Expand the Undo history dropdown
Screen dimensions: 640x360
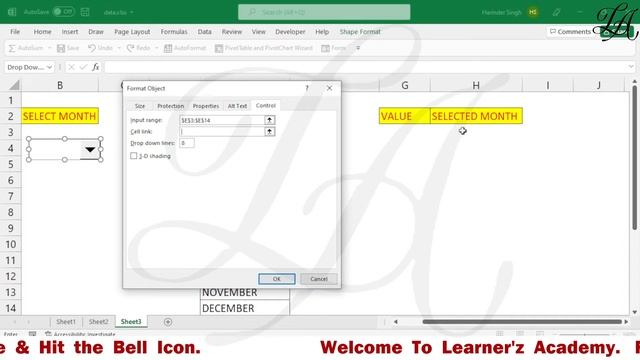click(x=119, y=48)
